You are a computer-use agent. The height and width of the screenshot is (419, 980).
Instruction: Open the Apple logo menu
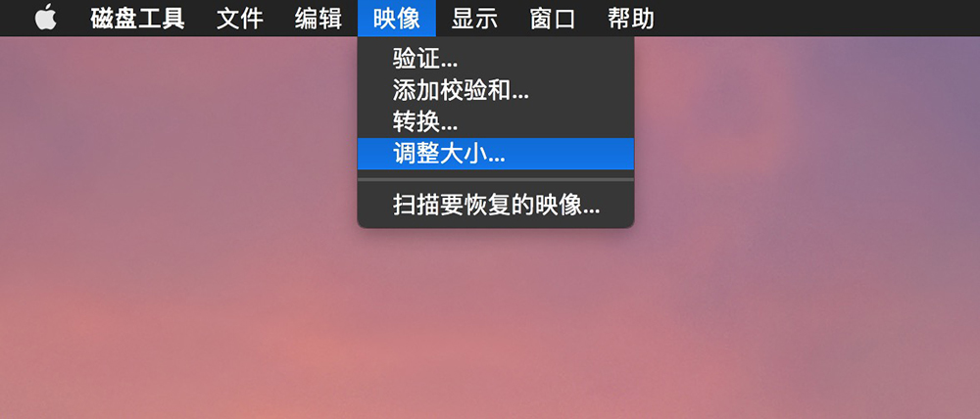click(x=46, y=18)
